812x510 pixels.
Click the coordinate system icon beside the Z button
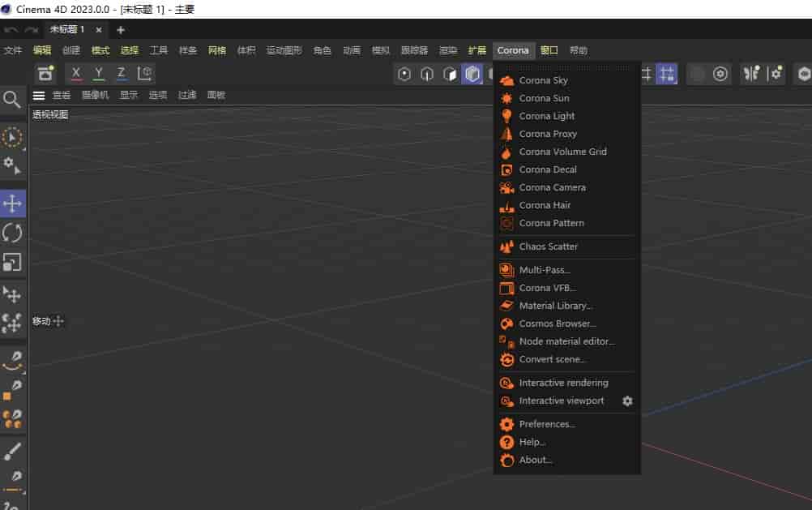click(144, 73)
